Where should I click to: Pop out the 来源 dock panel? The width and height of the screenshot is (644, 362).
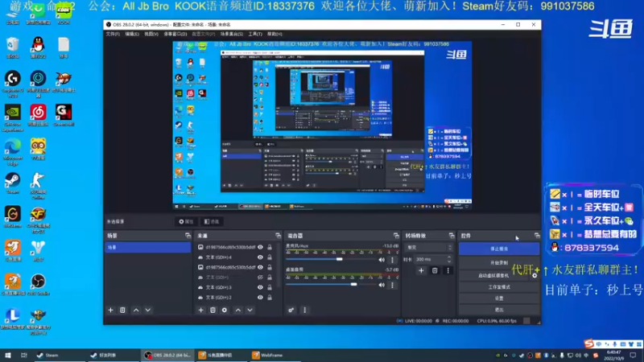tap(278, 236)
